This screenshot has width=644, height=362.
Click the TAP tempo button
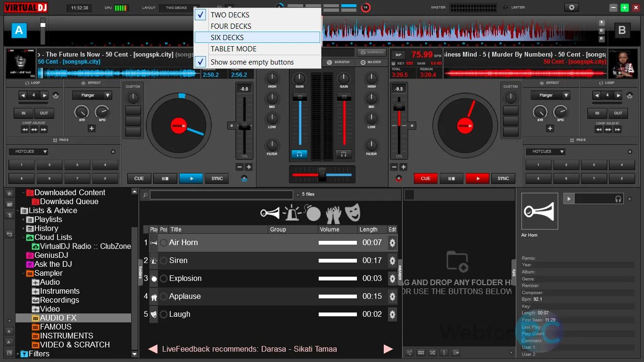pyautogui.click(x=398, y=55)
